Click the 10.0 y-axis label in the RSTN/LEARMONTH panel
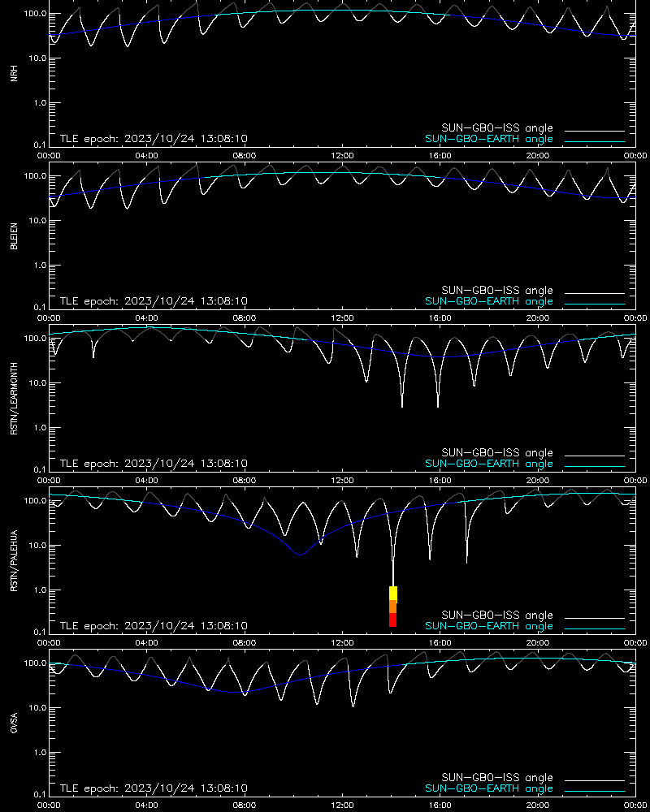 pyautogui.click(x=37, y=383)
